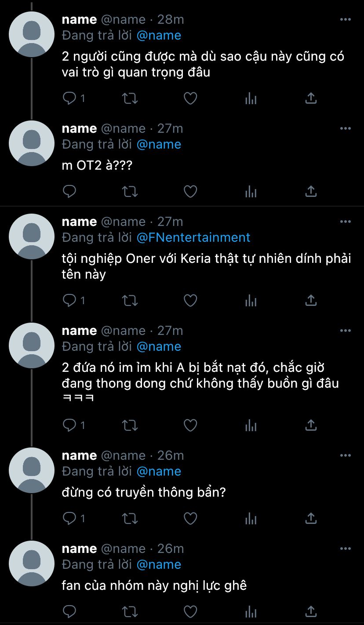
Task: Open more options on the 28m tweet
Action: pyautogui.click(x=346, y=20)
